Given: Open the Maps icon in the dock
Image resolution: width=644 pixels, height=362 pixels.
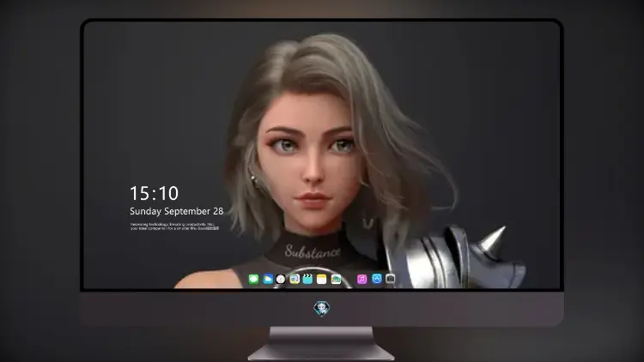Looking at the screenshot, I should click(x=295, y=280).
